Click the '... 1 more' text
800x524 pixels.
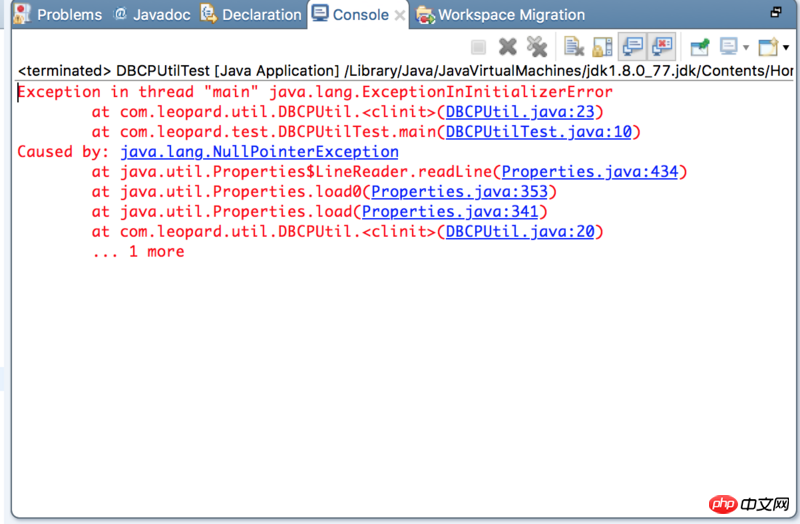[x=138, y=251]
